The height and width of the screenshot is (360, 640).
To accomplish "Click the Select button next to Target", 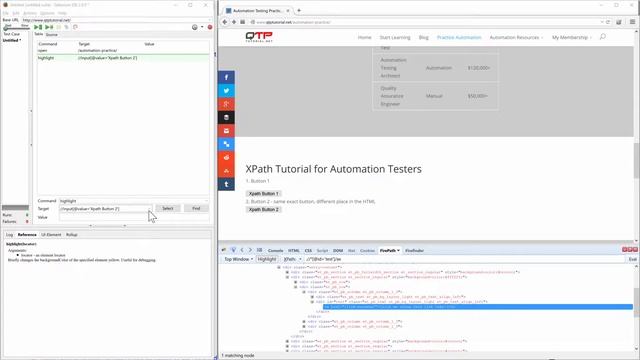I will [x=168, y=208].
